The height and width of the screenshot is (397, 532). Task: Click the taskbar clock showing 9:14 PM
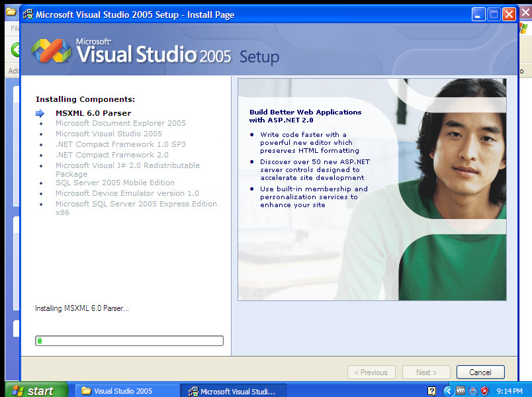coord(509,391)
